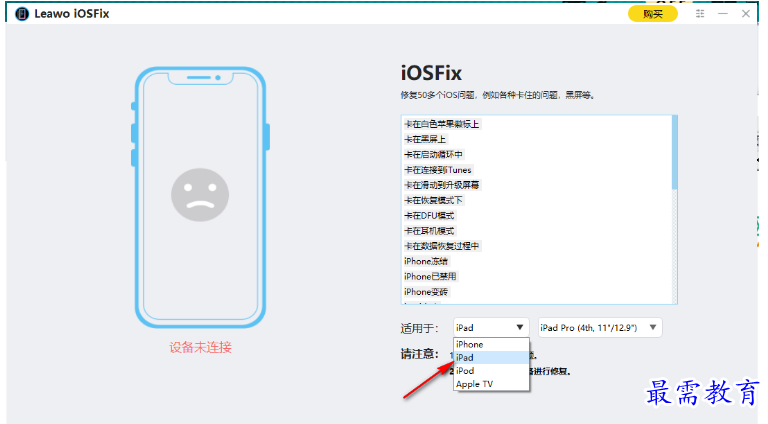Click the 适用于 label
The height and width of the screenshot is (424, 768).
tap(419, 328)
